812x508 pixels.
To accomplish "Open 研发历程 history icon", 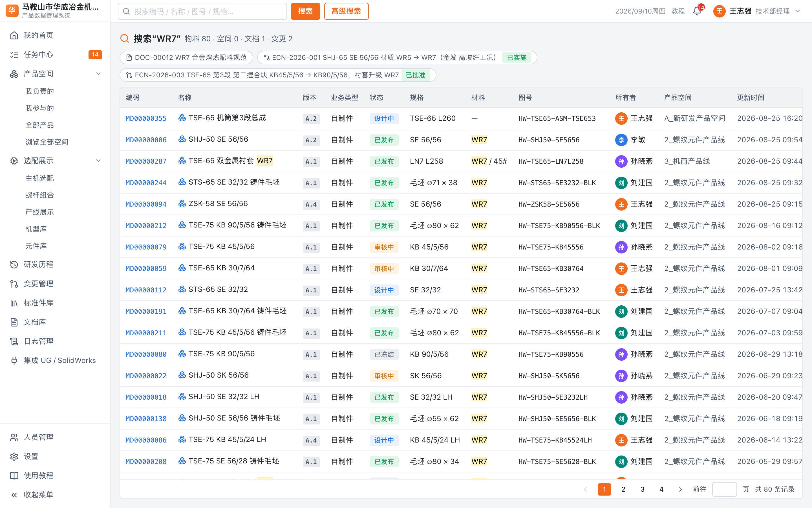I will (x=14, y=264).
